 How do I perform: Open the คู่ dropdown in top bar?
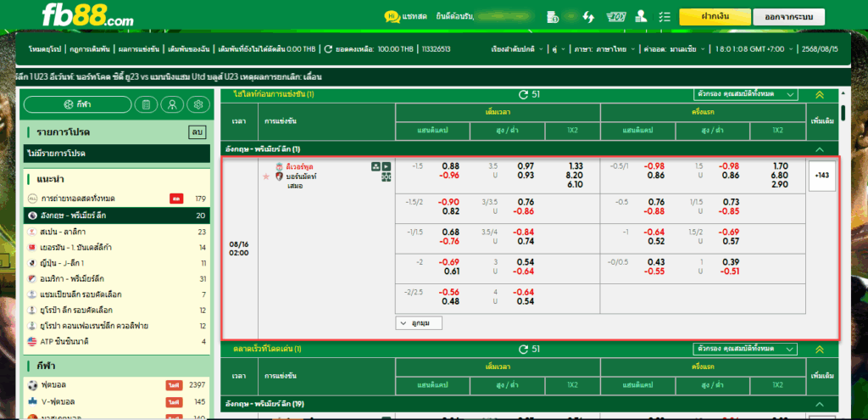point(559,48)
